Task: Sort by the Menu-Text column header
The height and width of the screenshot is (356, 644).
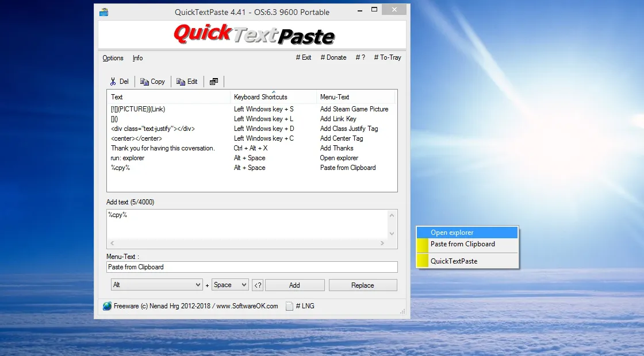Action: 355,97
